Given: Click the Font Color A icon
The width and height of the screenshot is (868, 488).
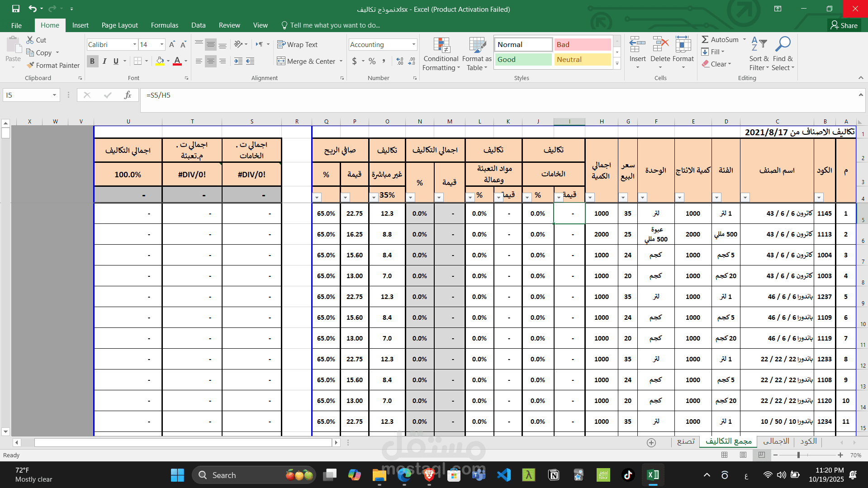Looking at the screenshot, I should [177, 61].
